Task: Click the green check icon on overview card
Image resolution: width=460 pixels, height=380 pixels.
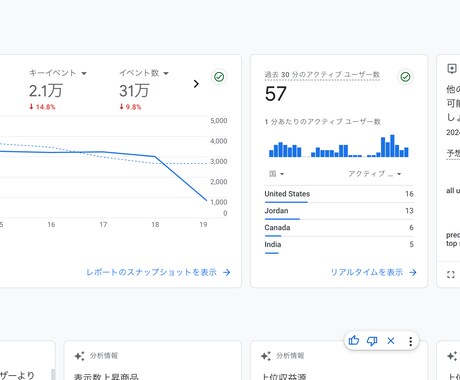Action: [x=219, y=77]
